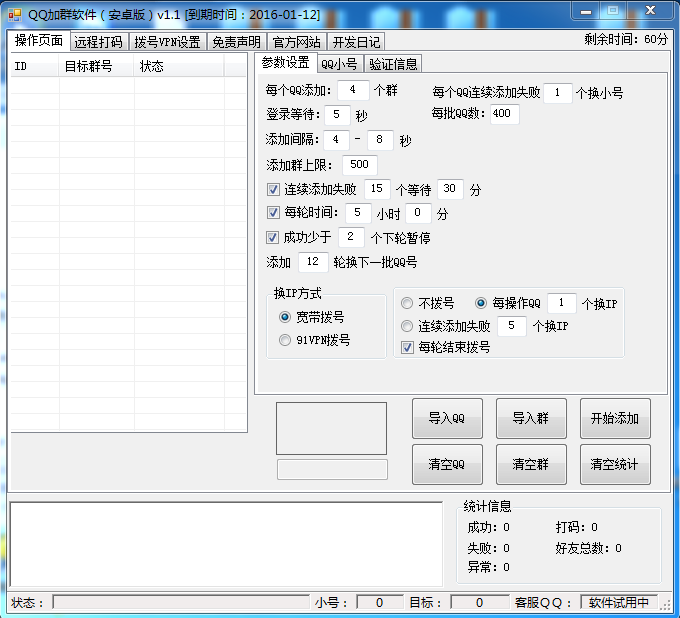Choose the 不拨号 radio option
Image resolution: width=680 pixels, height=618 pixels.
pos(407,303)
